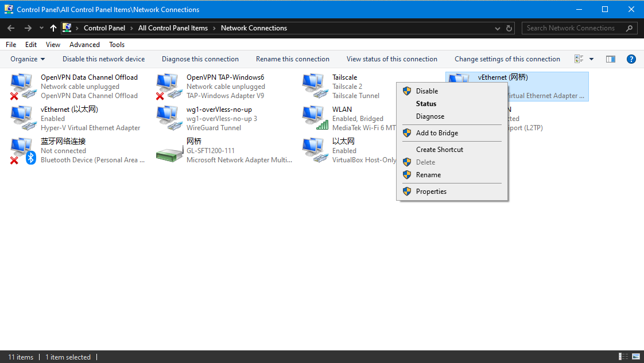
Task: Switch to details view in status bar
Action: 623,357
